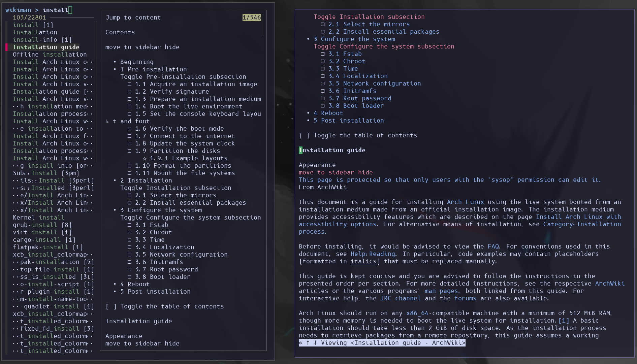The height and width of the screenshot is (364, 637).
Task: Click the square bullet before '2.1 Select the mirrors' in preview
Action: (x=129, y=195)
